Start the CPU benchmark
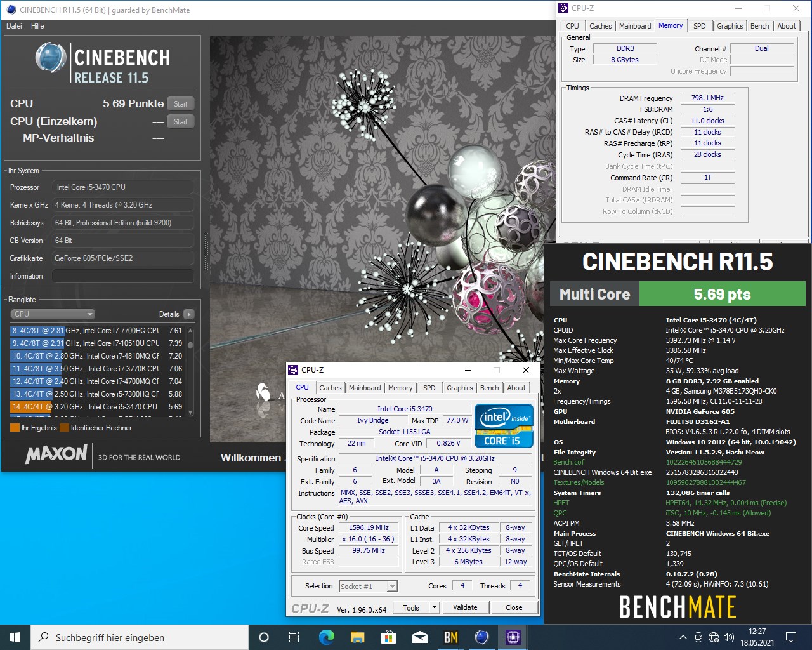 [x=181, y=104]
